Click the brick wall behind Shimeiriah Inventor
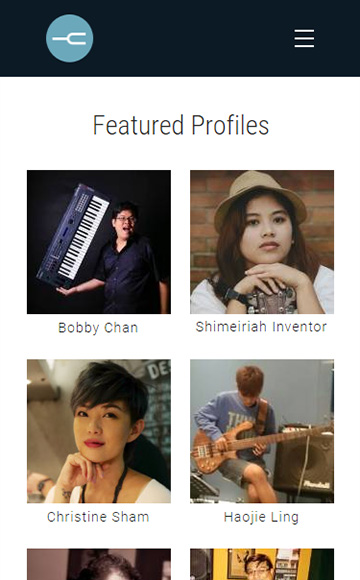The height and width of the screenshot is (580, 360). 203,222
